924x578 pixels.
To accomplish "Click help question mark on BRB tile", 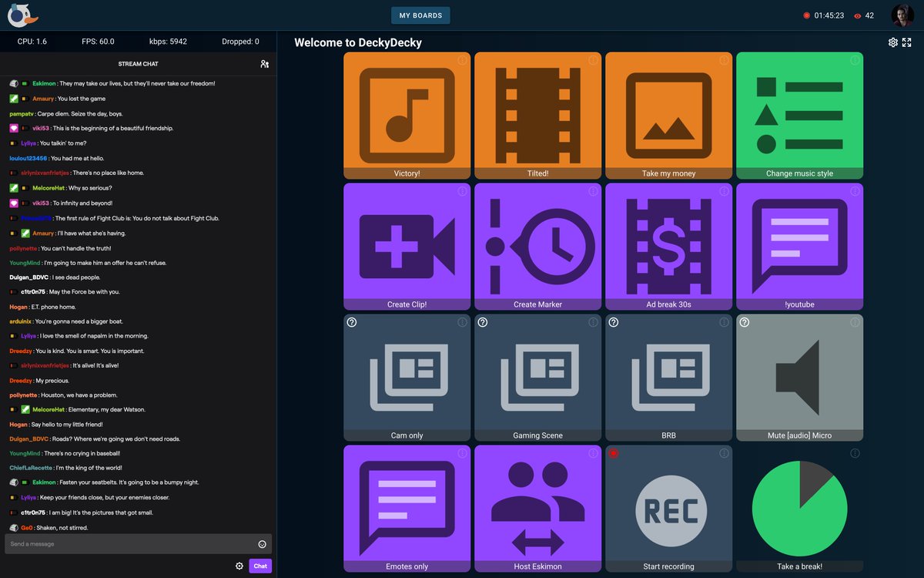I will [614, 322].
